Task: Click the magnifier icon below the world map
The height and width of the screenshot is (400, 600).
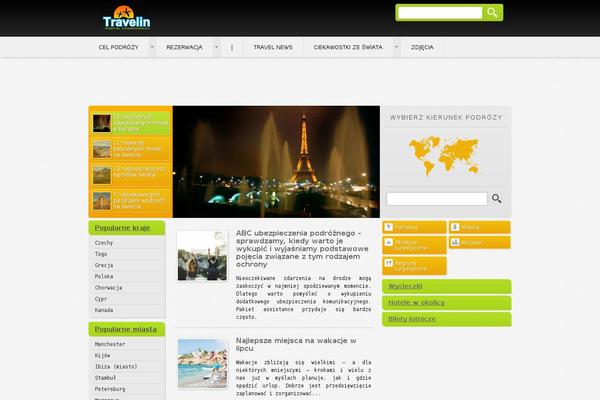Action: (x=496, y=198)
